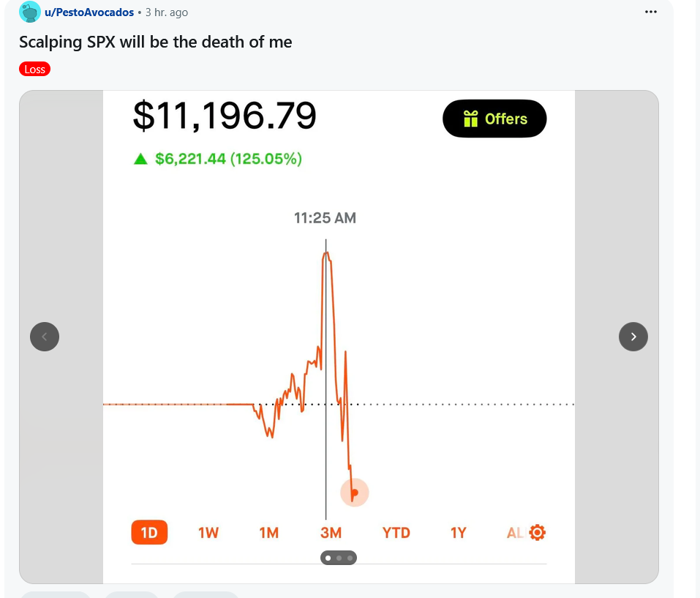700x598 pixels.
Task: Select the 1W time range
Action: pyautogui.click(x=208, y=533)
